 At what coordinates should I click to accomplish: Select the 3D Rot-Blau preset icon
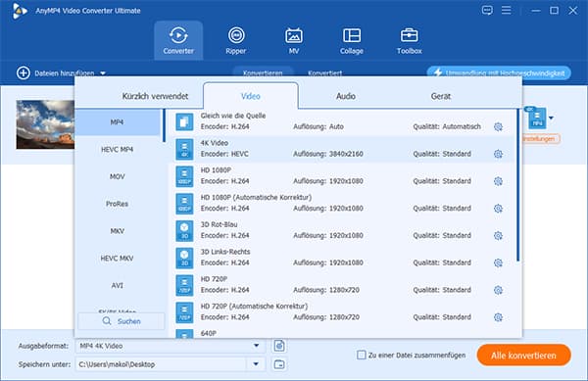click(184, 231)
